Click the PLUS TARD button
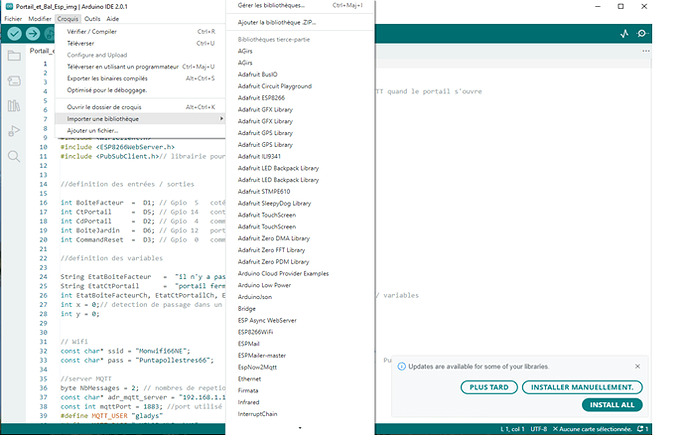The height and width of the screenshot is (448, 690). click(487, 387)
